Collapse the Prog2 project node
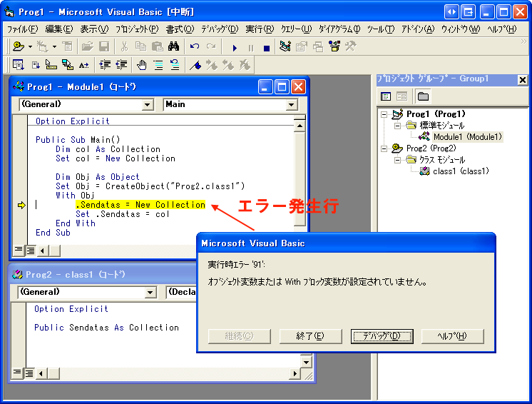 click(x=384, y=148)
